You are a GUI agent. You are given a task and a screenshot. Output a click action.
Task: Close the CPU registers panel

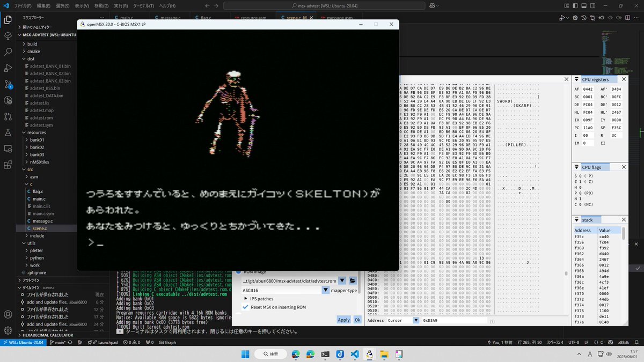pos(624,79)
